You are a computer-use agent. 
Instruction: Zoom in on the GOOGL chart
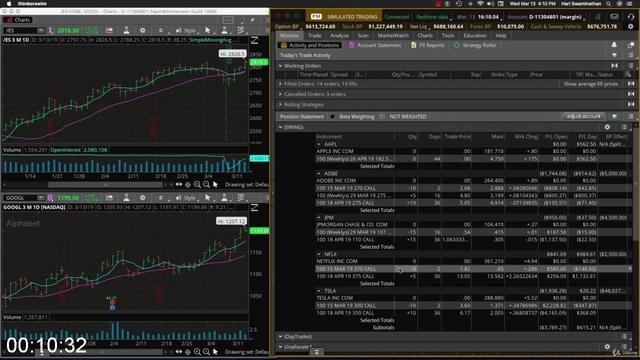tap(197, 351)
